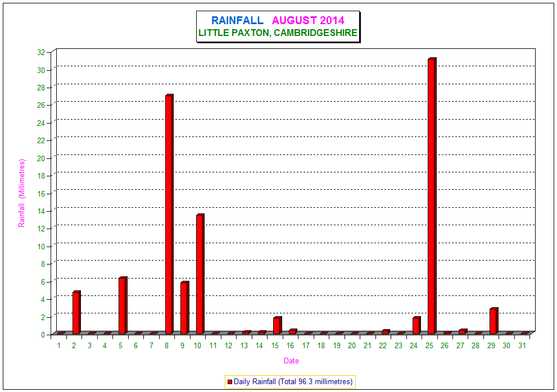Click x-axis date label '31'
Viewport: 557px width, 392px height.
pos(522,345)
